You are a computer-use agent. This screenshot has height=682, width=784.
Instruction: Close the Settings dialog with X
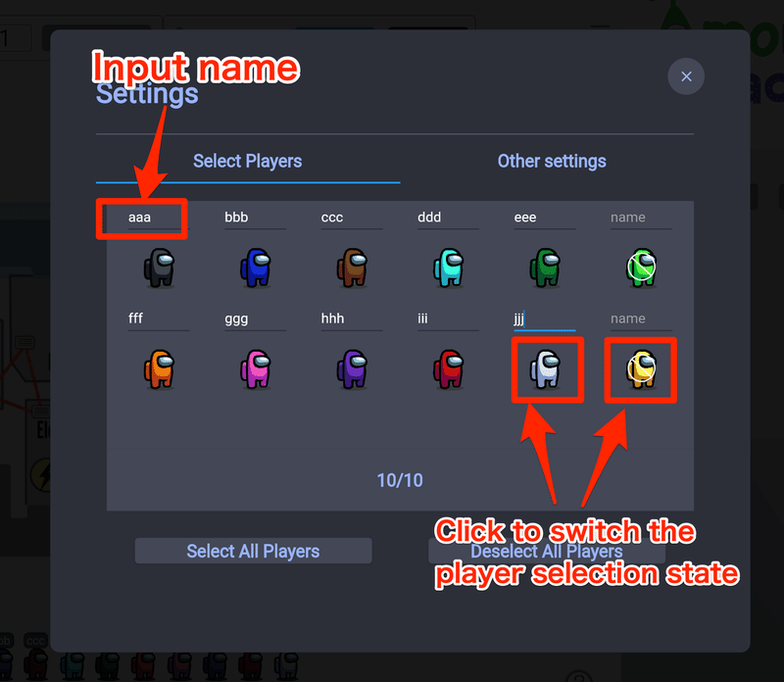coord(686,76)
